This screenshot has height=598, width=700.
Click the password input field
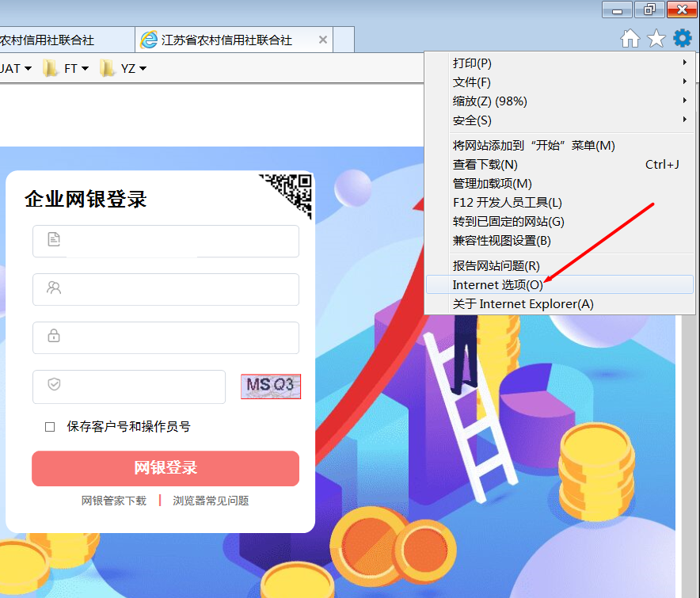click(165, 337)
